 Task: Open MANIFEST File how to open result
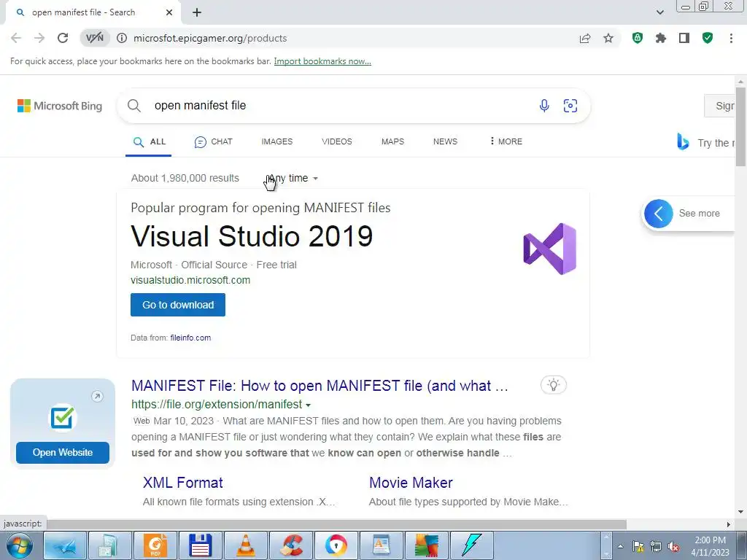(320, 386)
